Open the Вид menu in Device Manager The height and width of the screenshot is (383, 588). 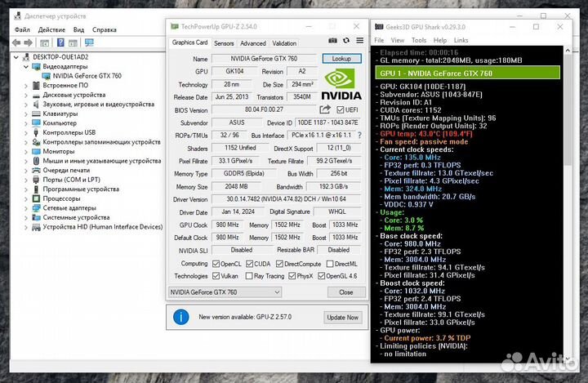(78, 29)
